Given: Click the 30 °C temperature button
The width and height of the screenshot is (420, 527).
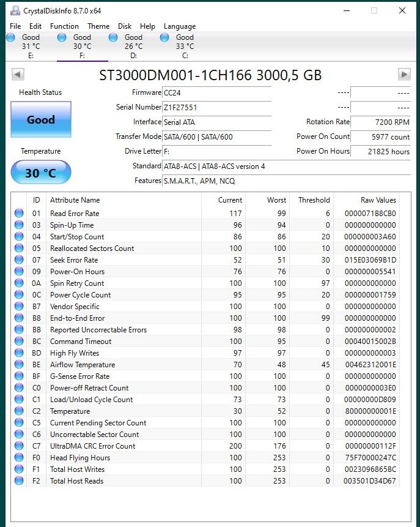Looking at the screenshot, I should tap(41, 173).
